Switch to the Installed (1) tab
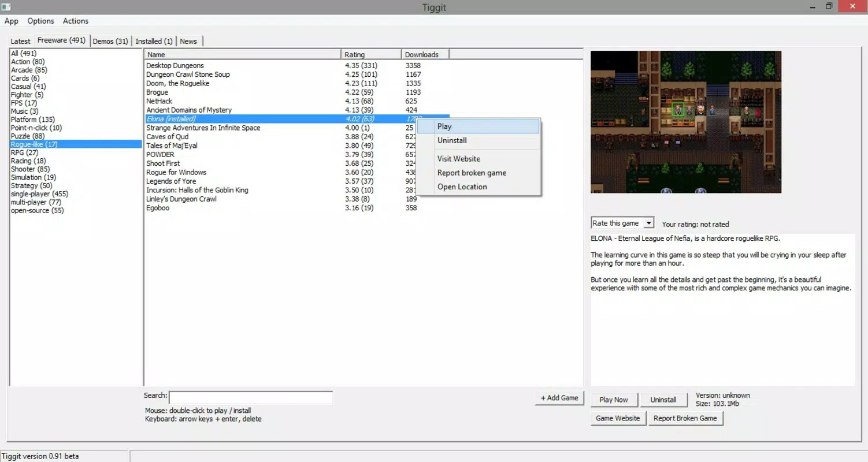The image size is (868, 462). [154, 41]
